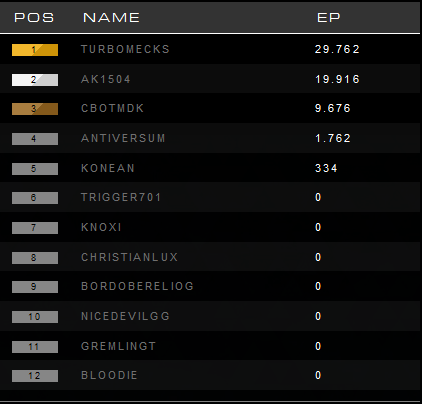Select the gray position 4 badge
The height and width of the screenshot is (404, 422).
point(35,139)
